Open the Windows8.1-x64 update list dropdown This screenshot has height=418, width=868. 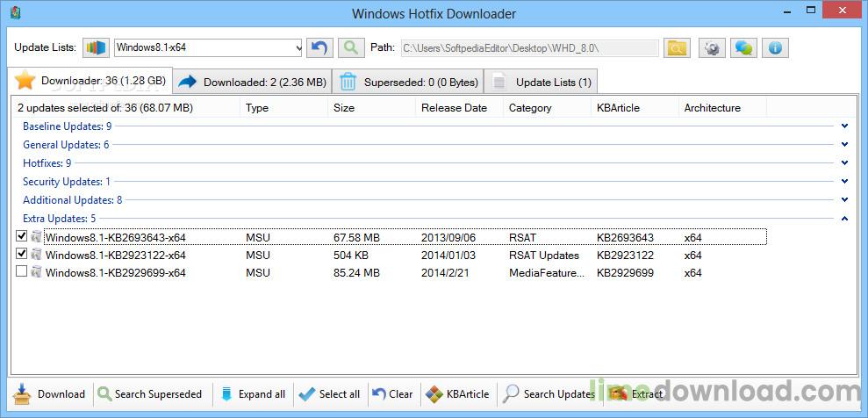point(298,48)
